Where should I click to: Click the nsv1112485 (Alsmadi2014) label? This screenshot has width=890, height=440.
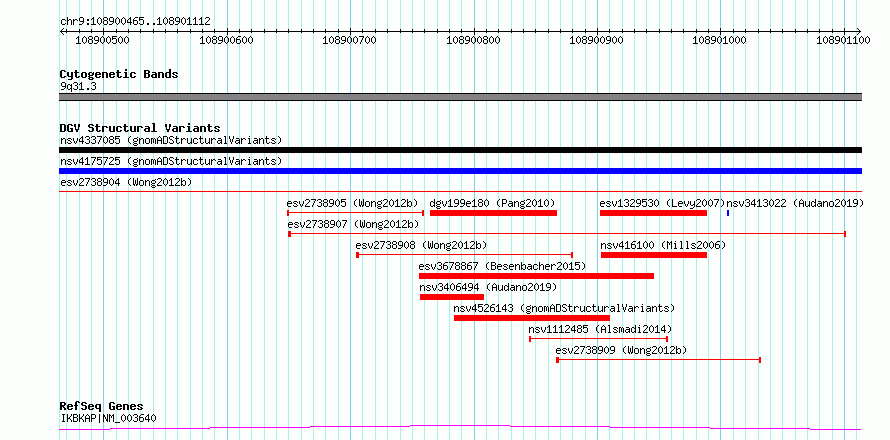coord(600,329)
